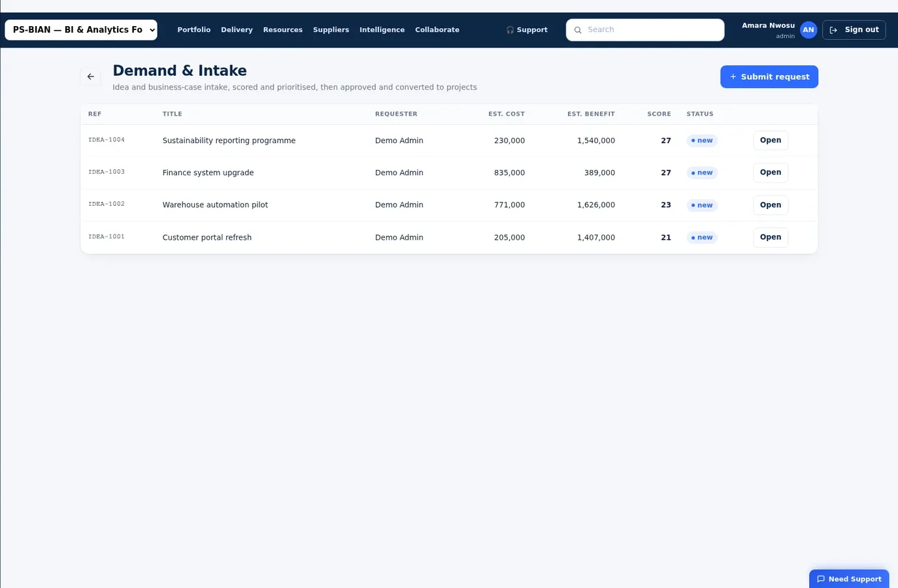Open the Resources menu
The height and width of the screenshot is (588, 898).
[x=283, y=30]
